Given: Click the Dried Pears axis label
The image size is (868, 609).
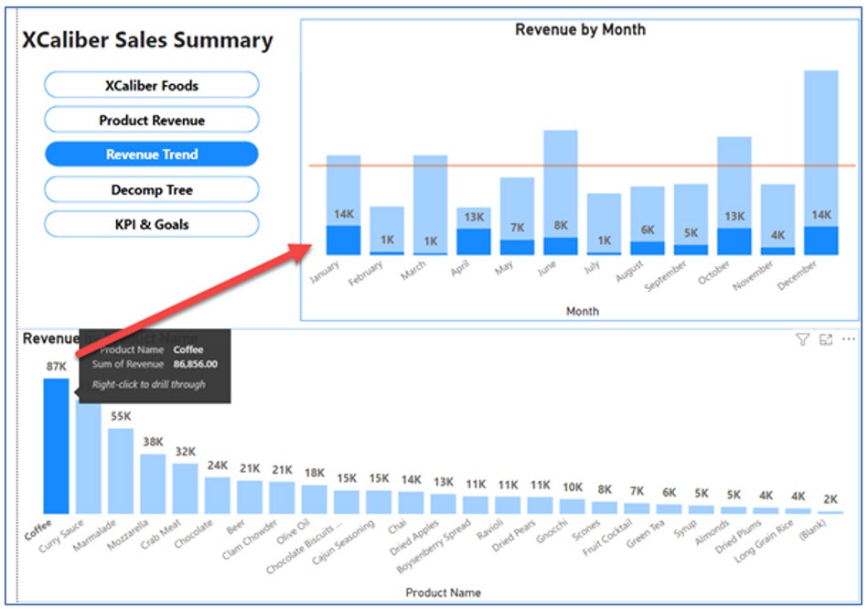Looking at the screenshot, I should (x=514, y=535).
